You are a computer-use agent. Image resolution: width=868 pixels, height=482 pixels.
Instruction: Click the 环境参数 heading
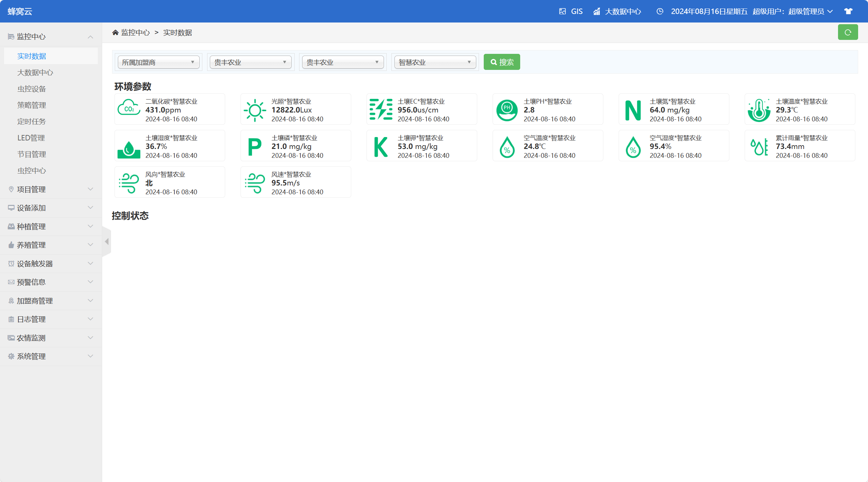tap(133, 87)
